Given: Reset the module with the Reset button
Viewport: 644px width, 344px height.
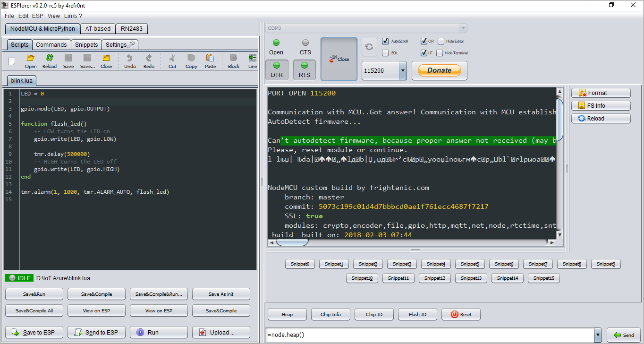Looking at the screenshot, I should pos(460,314).
